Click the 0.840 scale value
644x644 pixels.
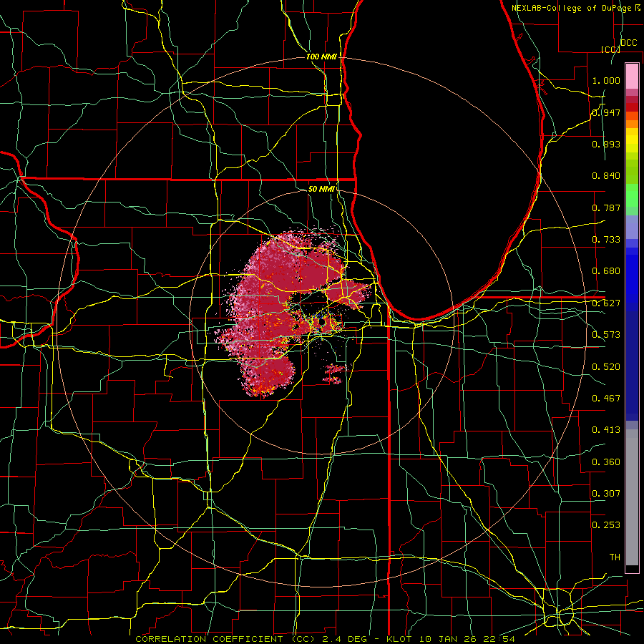[606, 176]
